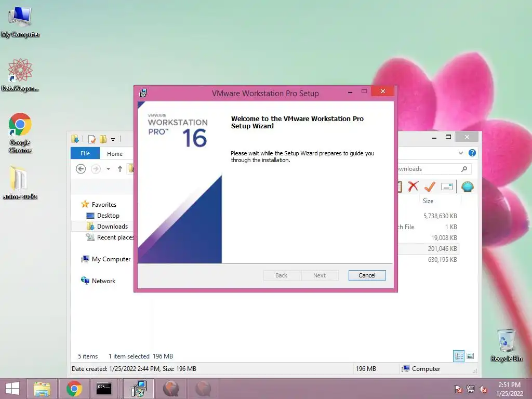This screenshot has width=532, height=399.
Task: Click the rename card toolbar icon
Action: (x=446, y=187)
